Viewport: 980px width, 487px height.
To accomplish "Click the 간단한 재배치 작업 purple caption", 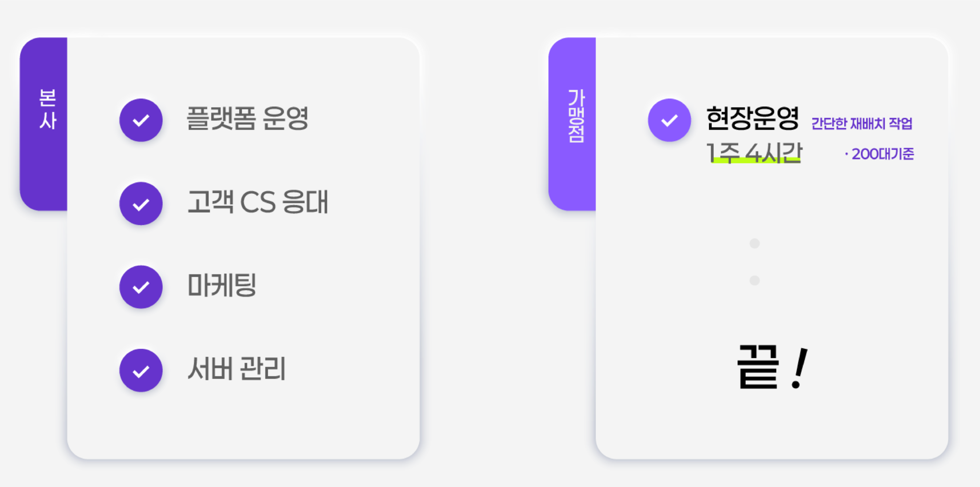I will (x=862, y=123).
